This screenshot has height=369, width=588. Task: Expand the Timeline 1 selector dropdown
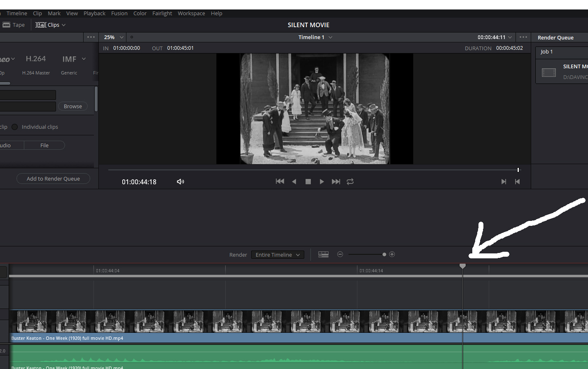(315, 37)
